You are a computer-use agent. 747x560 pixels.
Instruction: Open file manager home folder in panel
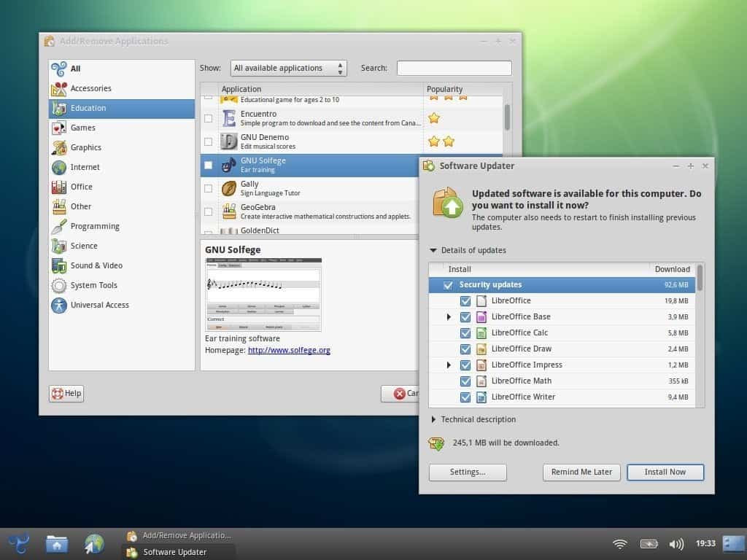57,544
